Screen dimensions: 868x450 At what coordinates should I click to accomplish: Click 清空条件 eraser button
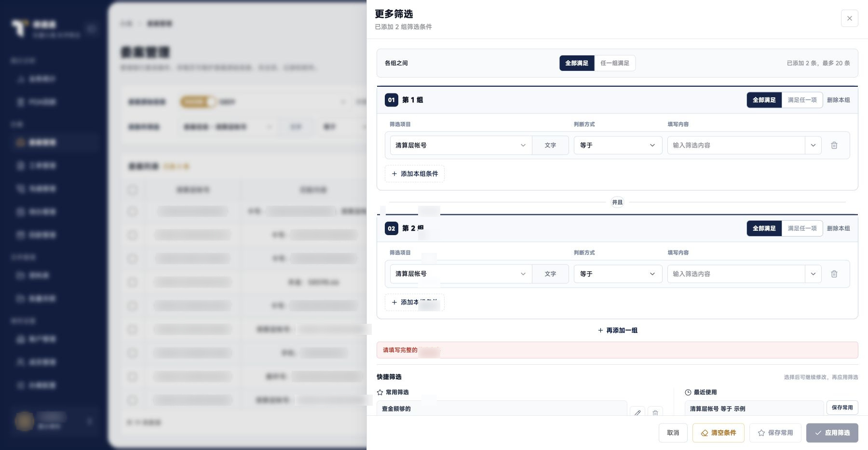point(719,433)
